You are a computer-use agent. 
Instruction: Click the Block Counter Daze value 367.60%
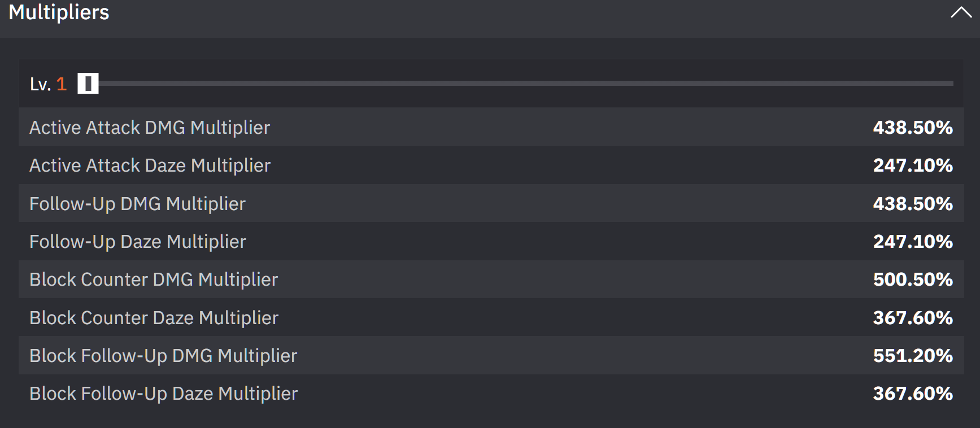click(913, 318)
